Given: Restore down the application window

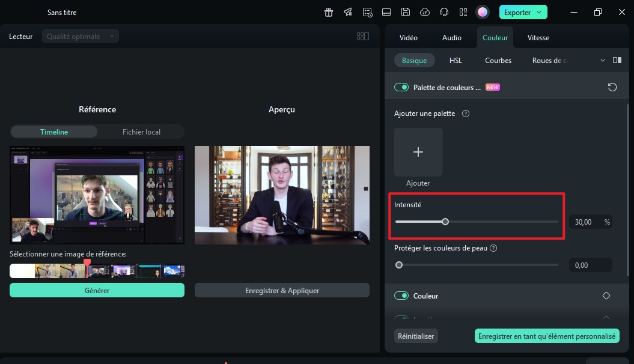Looking at the screenshot, I should pyautogui.click(x=597, y=12).
